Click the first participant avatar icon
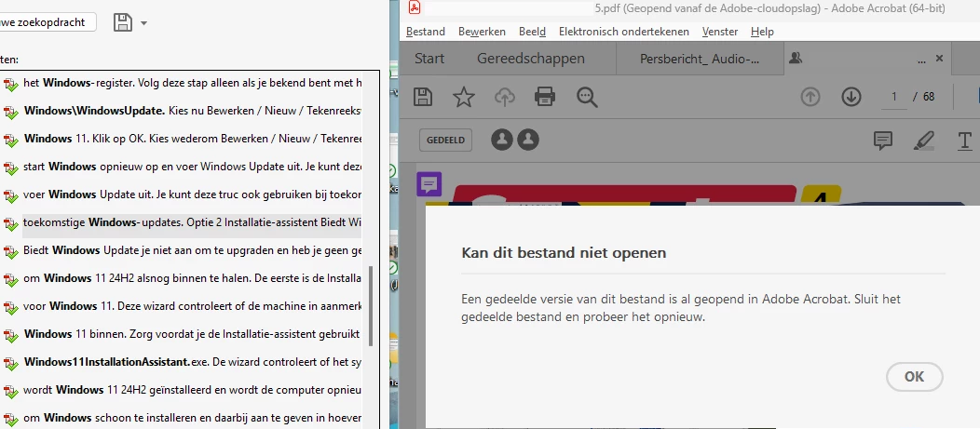 (502, 140)
